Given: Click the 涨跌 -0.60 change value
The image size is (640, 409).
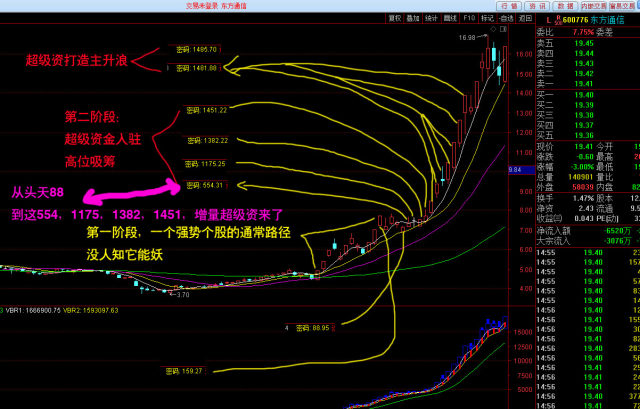Looking at the screenshot, I should [584, 157].
